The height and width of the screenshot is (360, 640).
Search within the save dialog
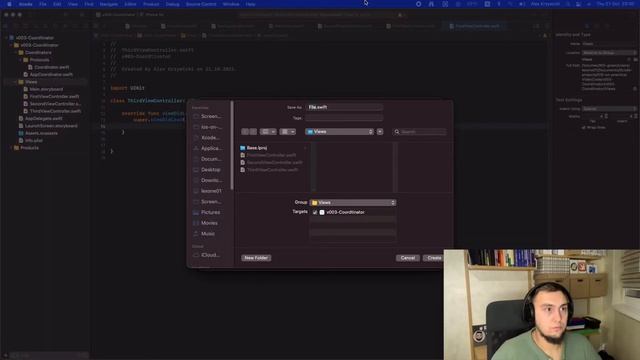[x=420, y=132]
